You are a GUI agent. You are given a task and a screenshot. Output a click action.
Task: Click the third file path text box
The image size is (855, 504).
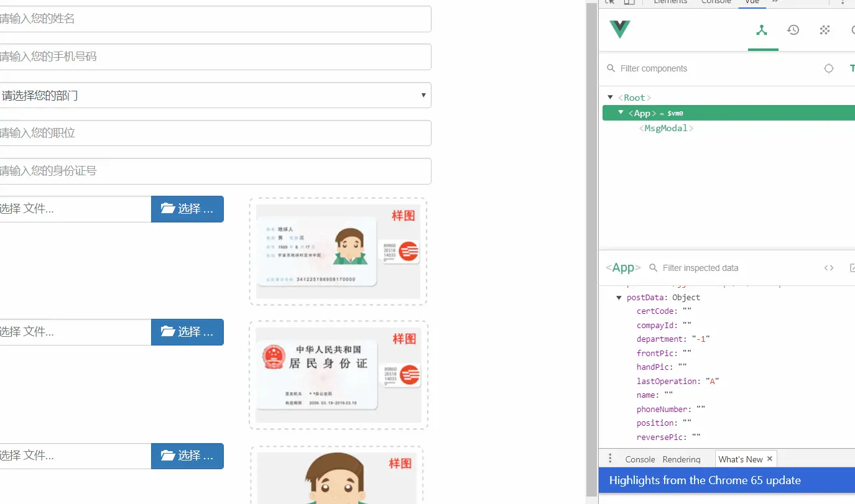tap(75, 456)
